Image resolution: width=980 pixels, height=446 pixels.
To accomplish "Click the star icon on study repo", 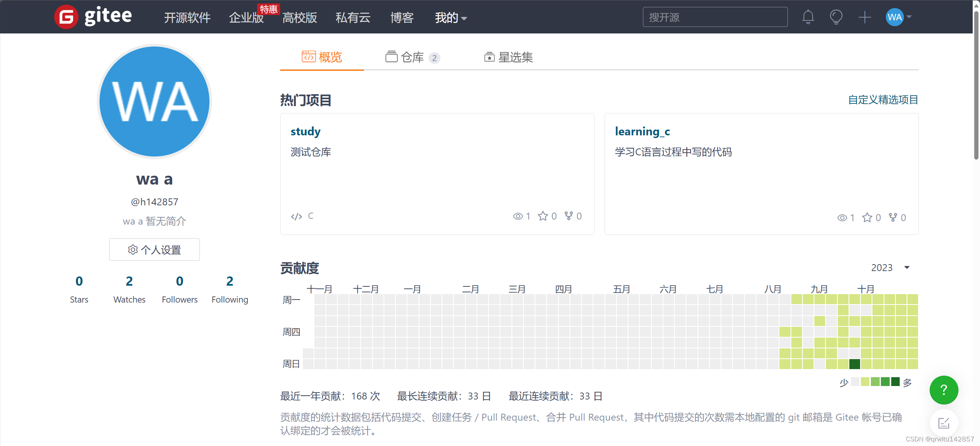I will [543, 216].
